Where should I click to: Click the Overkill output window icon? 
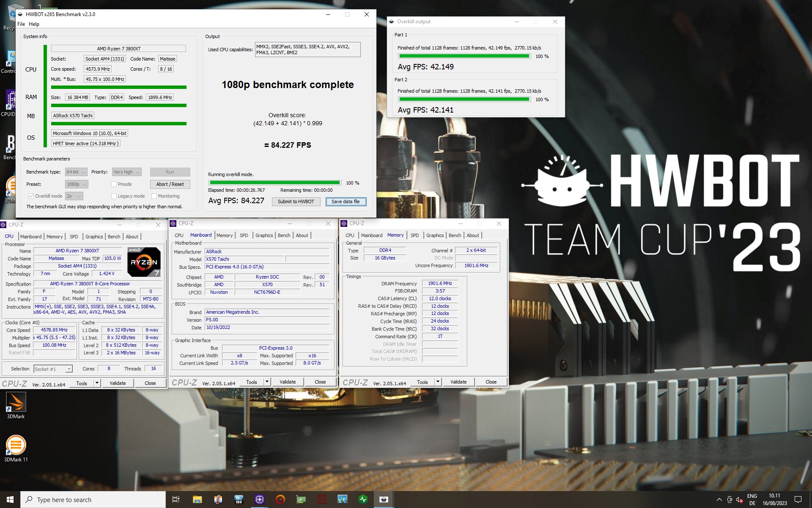391,22
